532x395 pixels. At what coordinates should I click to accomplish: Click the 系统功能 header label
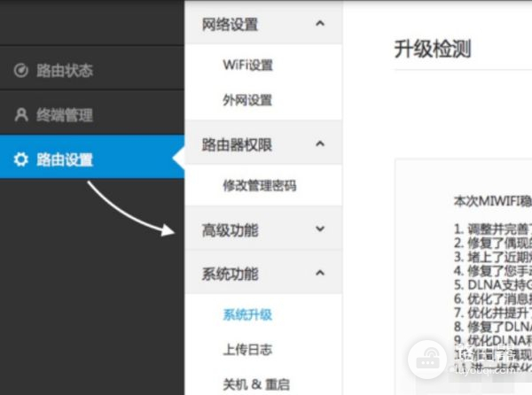[x=230, y=274]
